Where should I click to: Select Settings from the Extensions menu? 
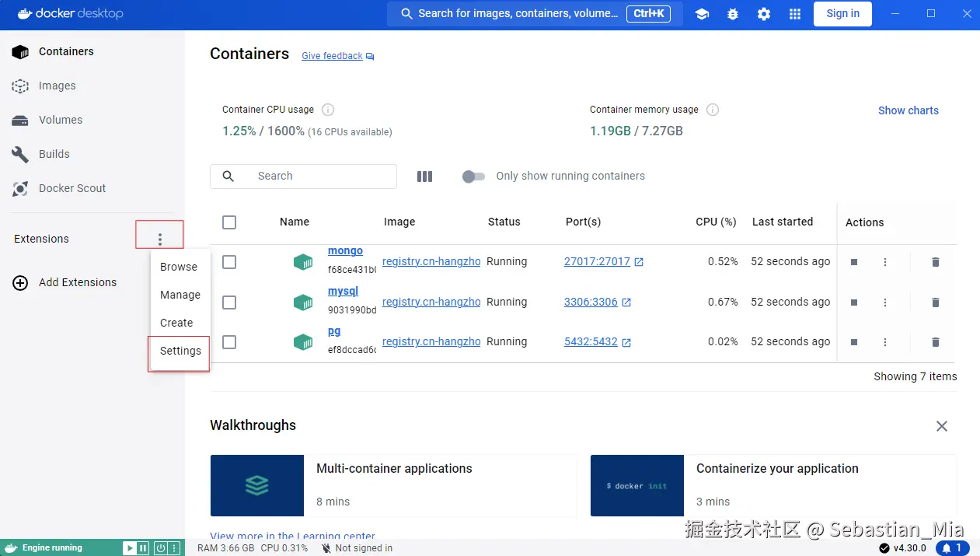pos(180,351)
